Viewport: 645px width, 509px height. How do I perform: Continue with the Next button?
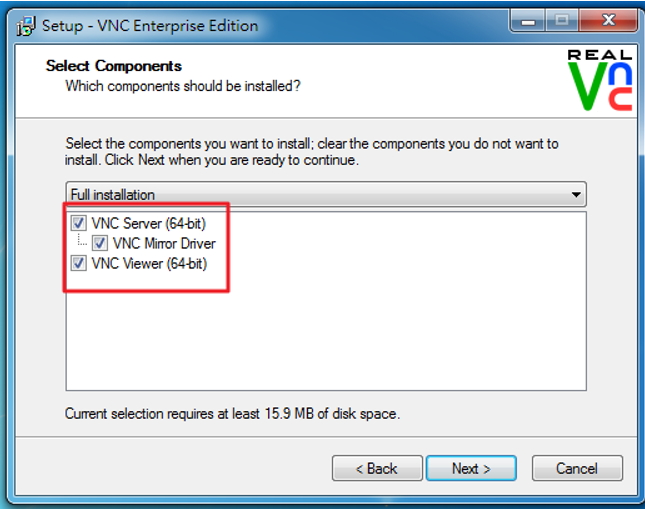coord(471,468)
